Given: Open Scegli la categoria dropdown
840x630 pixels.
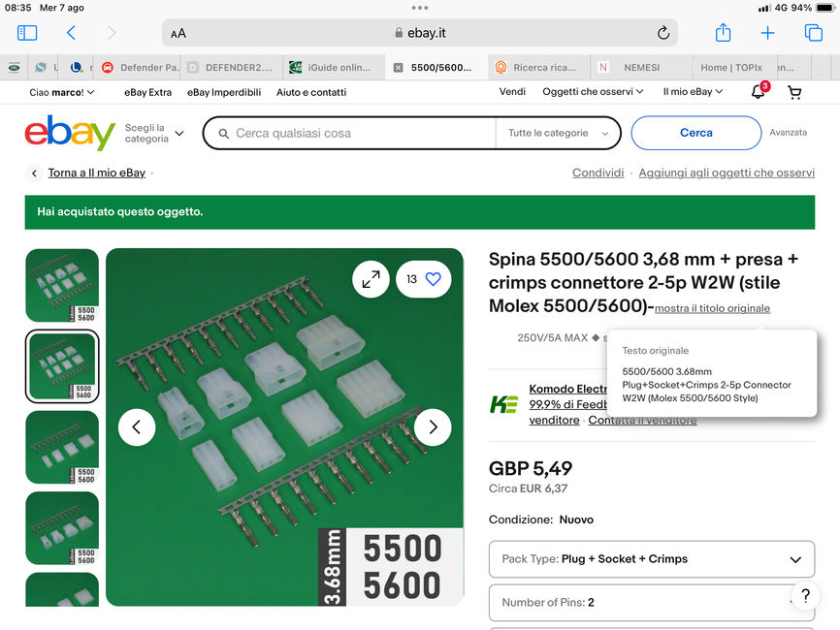Looking at the screenshot, I should tap(154, 133).
